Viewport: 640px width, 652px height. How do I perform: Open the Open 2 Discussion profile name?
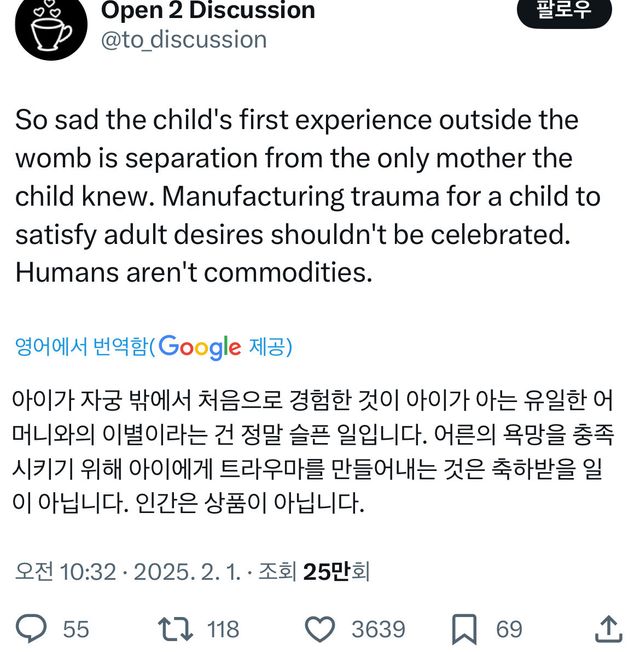click(208, 11)
